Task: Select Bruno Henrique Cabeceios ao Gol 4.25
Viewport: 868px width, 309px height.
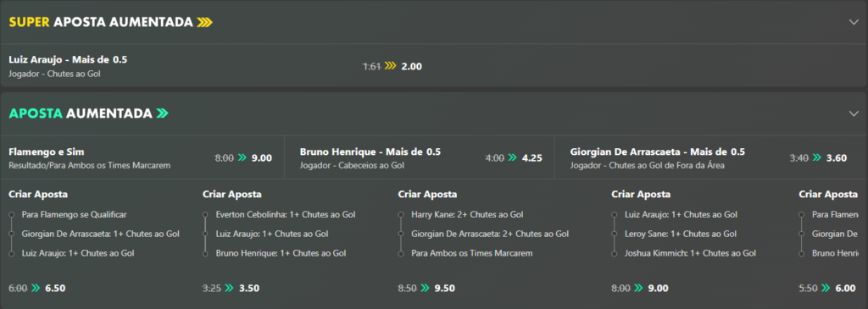Action: tap(531, 157)
